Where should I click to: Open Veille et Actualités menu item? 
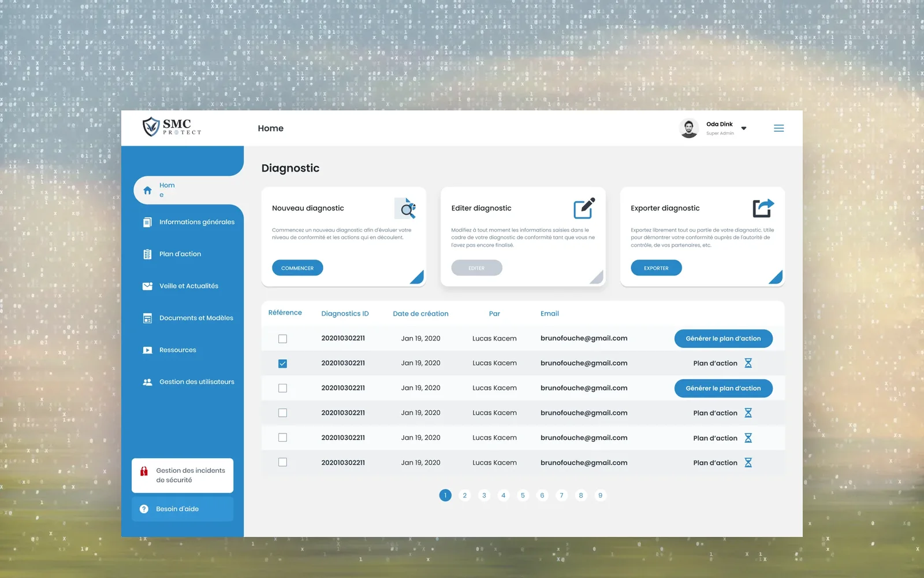[x=188, y=286]
